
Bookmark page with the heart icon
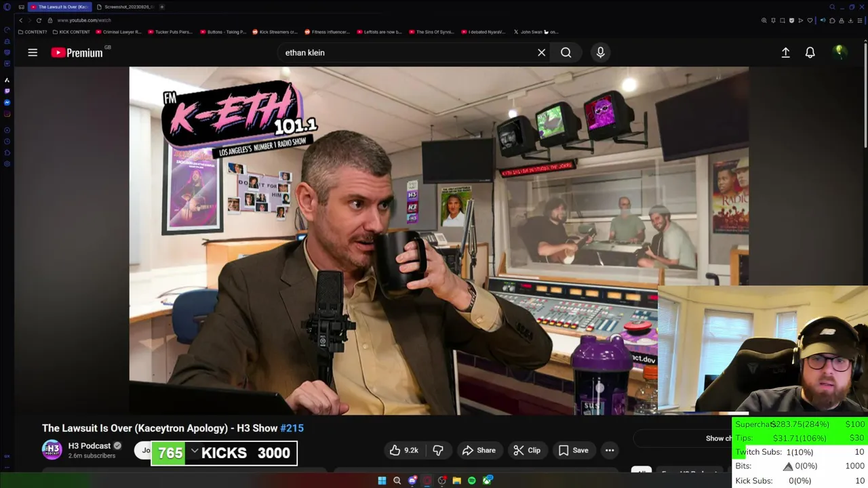click(810, 20)
